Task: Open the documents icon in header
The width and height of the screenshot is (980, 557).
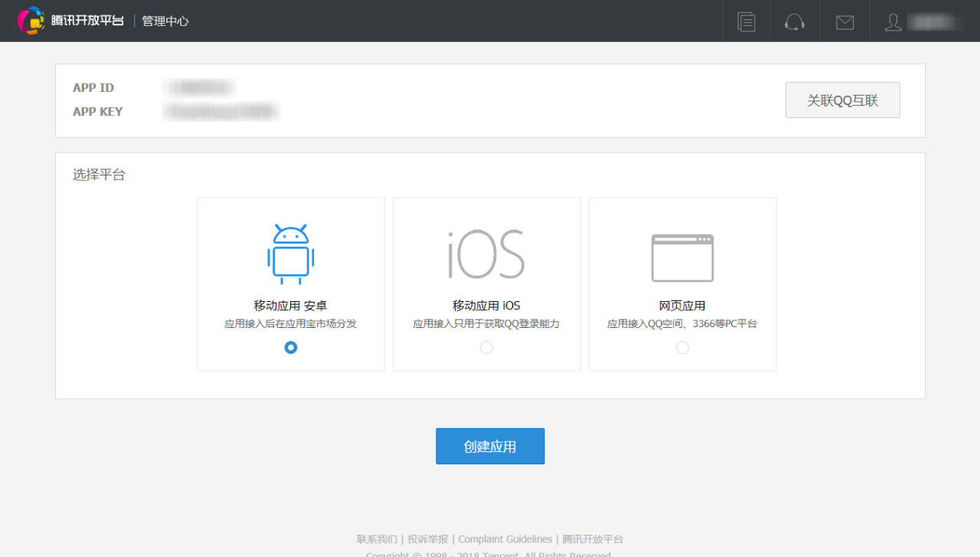Action: (x=746, y=21)
